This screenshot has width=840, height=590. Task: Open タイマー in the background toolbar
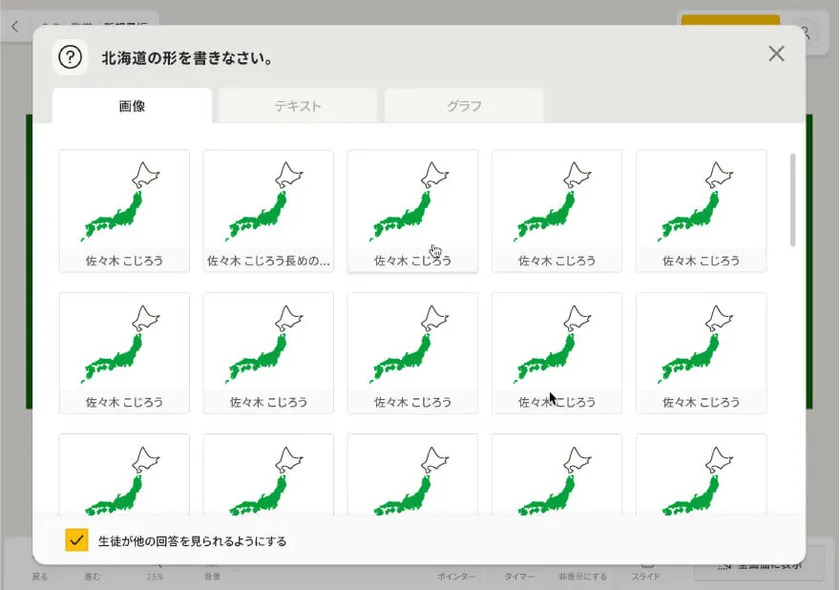[519, 576]
